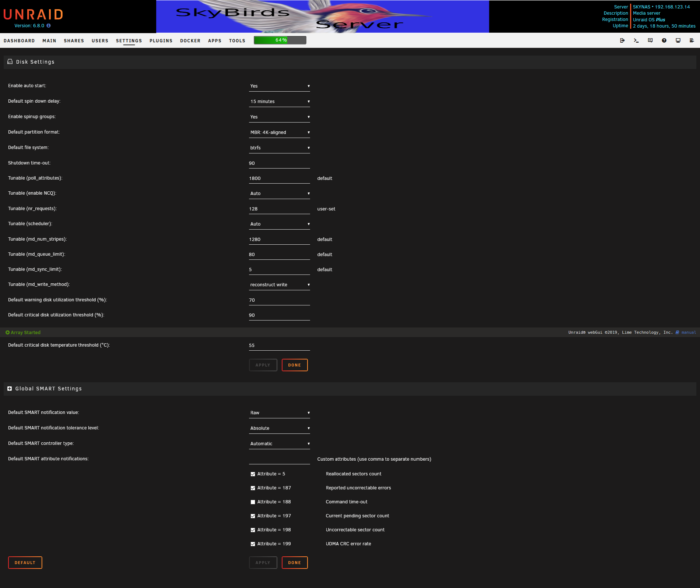The height and width of the screenshot is (588, 700).
Task: Open Default SMART notification value dropdown
Action: pyautogui.click(x=280, y=413)
